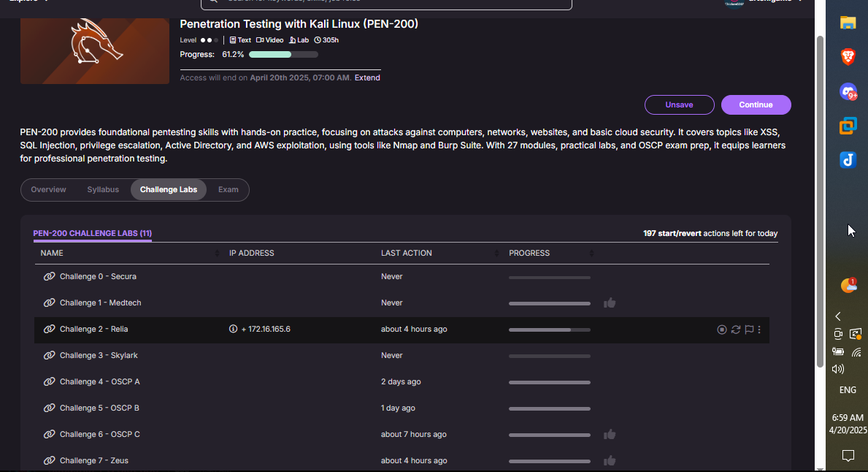Click the thumbs-up icon for Challenge 1 - Medtech

tap(610, 302)
